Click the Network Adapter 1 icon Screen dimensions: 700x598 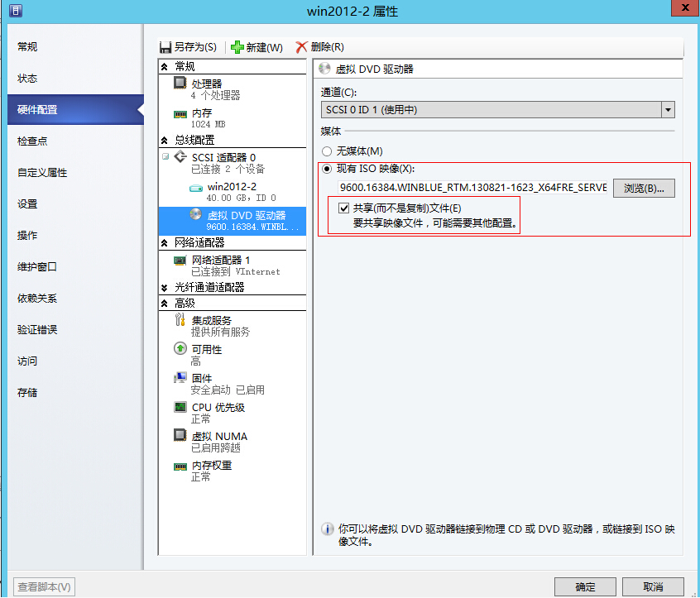(180, 261)
